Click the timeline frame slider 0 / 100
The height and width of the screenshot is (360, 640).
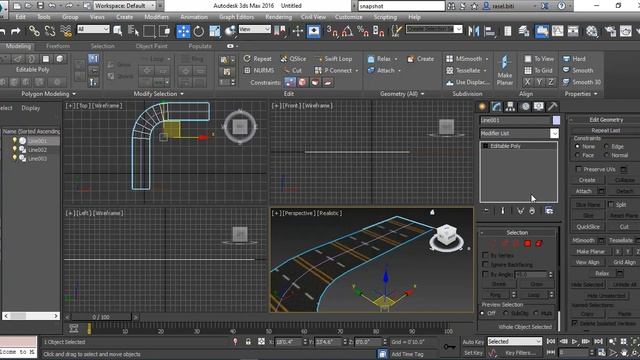pyautogui.click(x=101, y=317)
